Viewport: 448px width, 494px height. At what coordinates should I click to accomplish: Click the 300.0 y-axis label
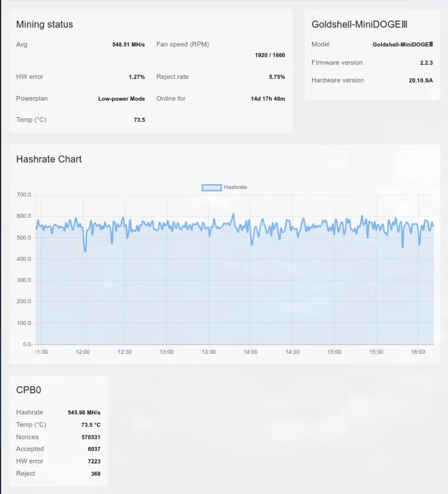click(24, 280)
